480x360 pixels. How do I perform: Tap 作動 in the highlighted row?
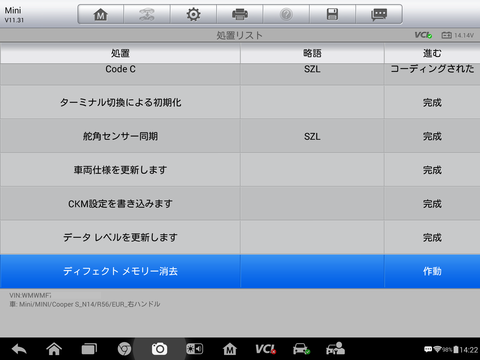432,271
